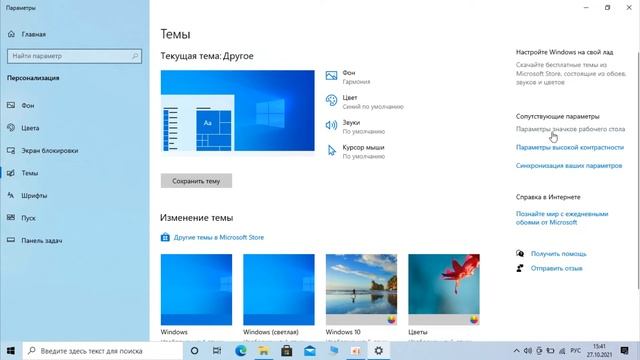The height and width of the screenshot is (360, 640).
Task: Launch Microsoft Edge from taskbar
Action: pos(240,351)
